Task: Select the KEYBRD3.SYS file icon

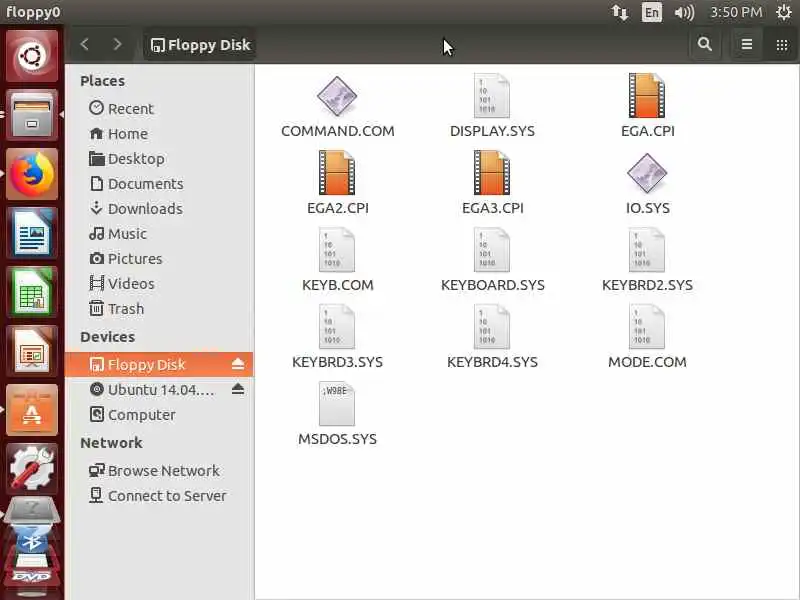Action: (x=337, y=327)
